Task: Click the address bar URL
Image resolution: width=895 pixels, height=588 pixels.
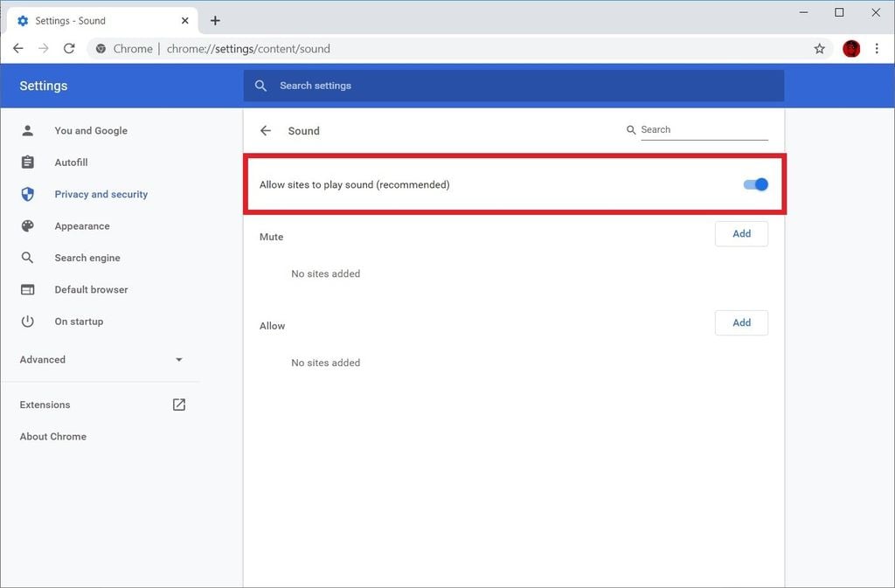Action: (x=248, y=48)
